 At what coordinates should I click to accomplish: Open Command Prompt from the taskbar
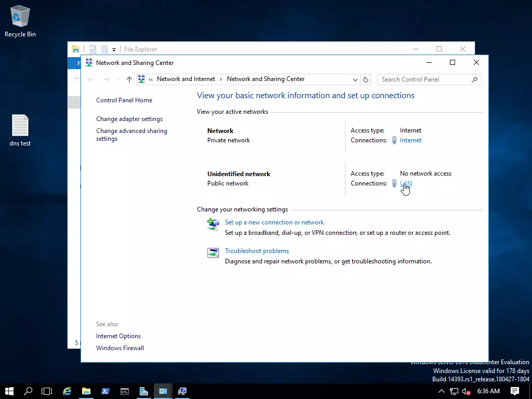125,391
